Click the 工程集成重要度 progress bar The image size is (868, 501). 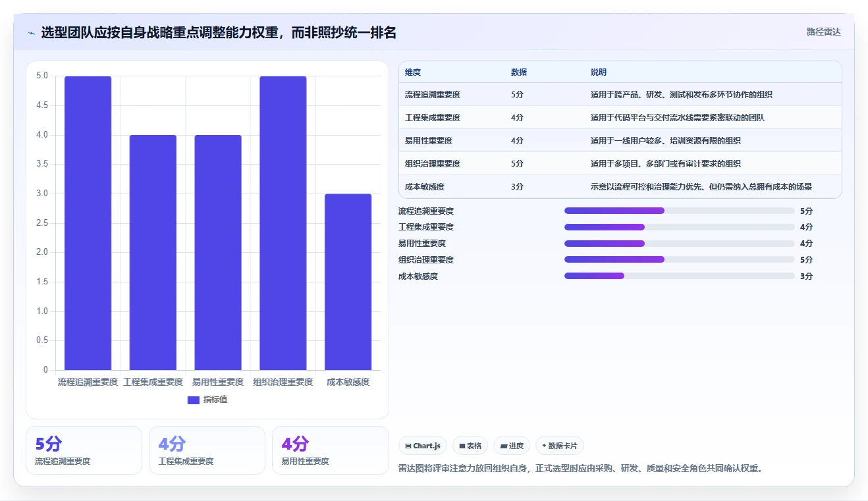coord(680,227)
